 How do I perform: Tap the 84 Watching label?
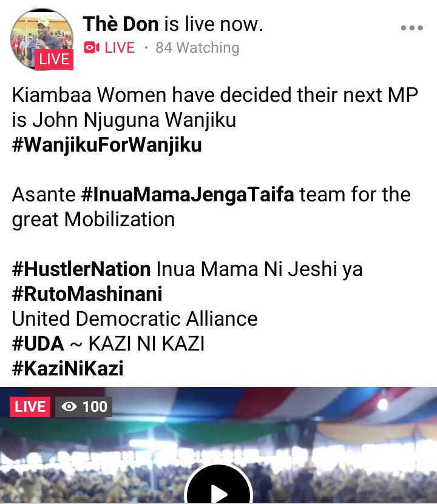click(197, 47)
